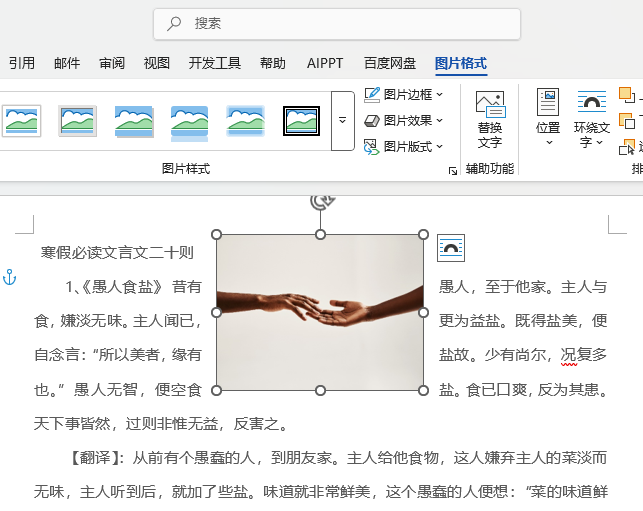Click the top-middle resize handle of image

coord(320,235)
